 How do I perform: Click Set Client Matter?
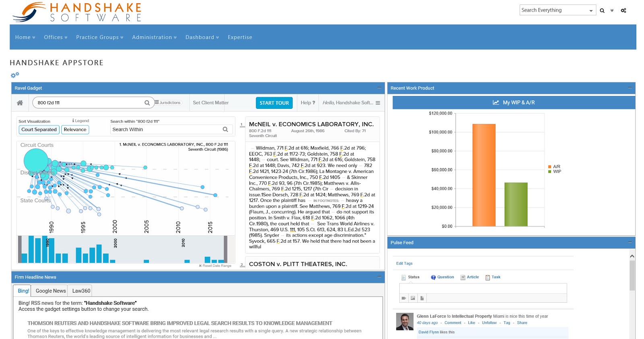pos(211,103)
